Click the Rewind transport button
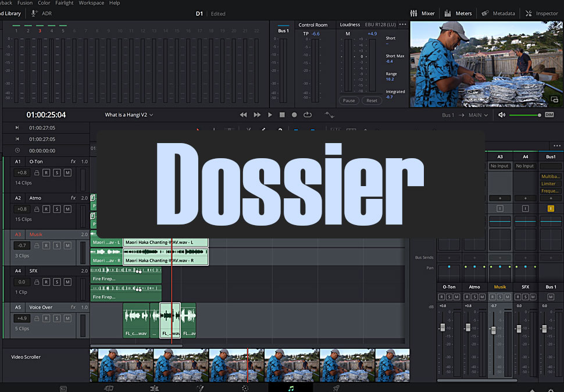This screenshot has height=392, width=564. coord(244,115)
